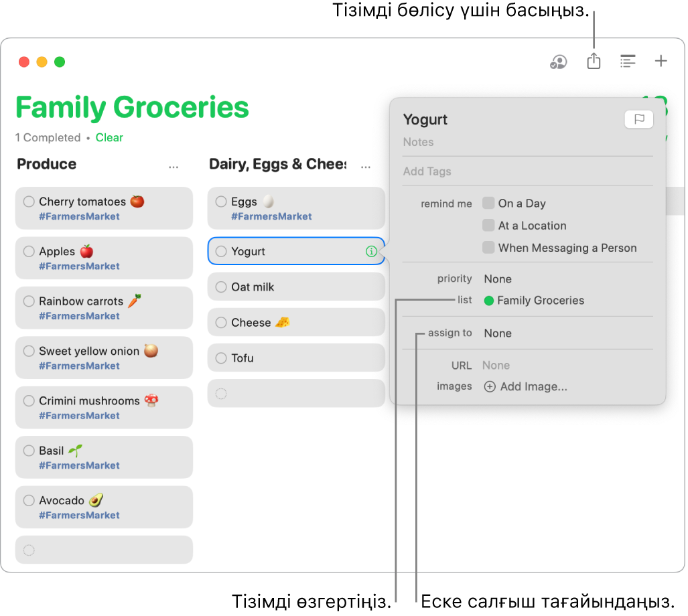Click Clear to remove completed items

point(109,137)
